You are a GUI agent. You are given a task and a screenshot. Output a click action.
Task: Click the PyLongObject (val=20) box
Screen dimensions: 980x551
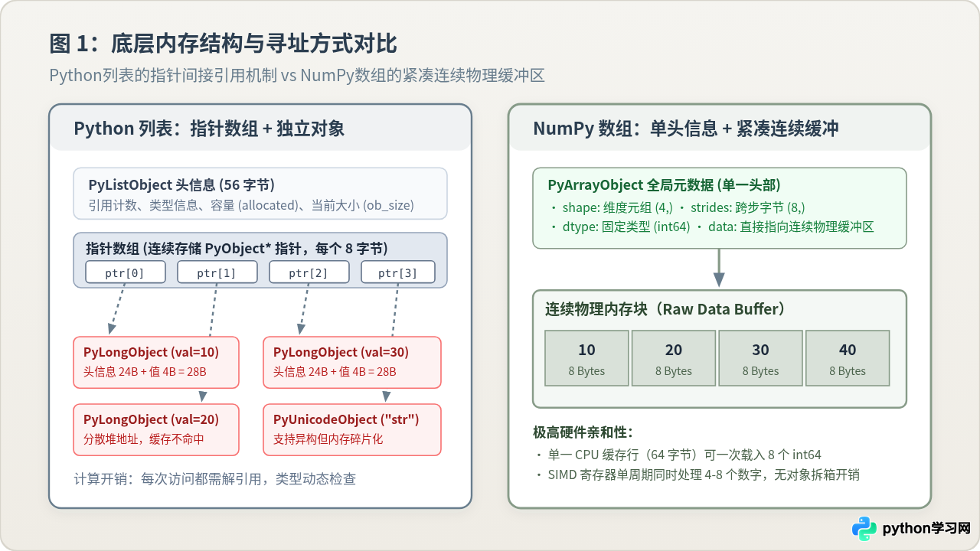[x=156, y=429]
